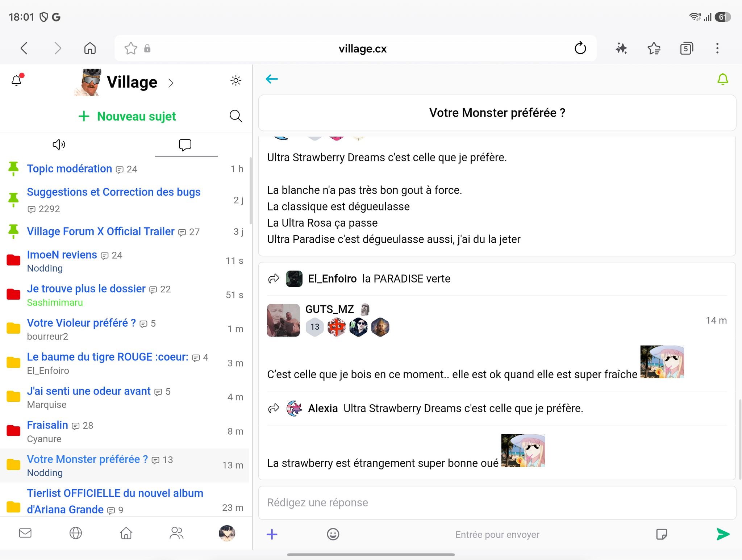
Task: Open Suggestions et Correction des bugs
Action: coord(113,192)
